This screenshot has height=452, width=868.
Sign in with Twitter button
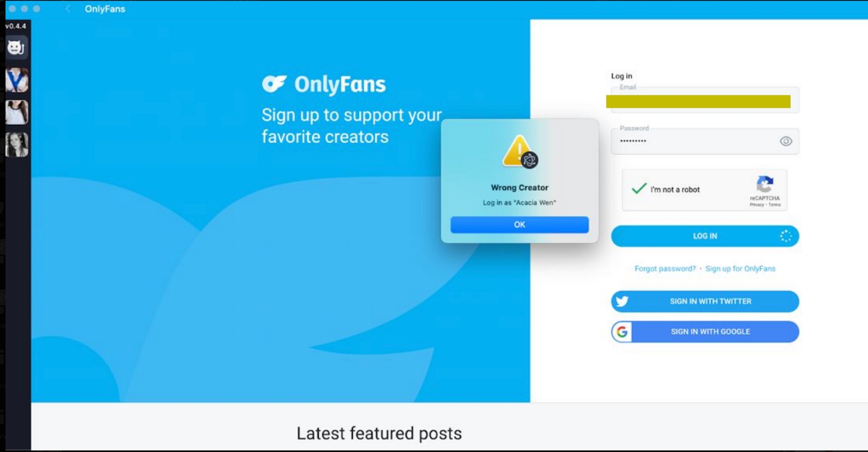pos(705,301)
